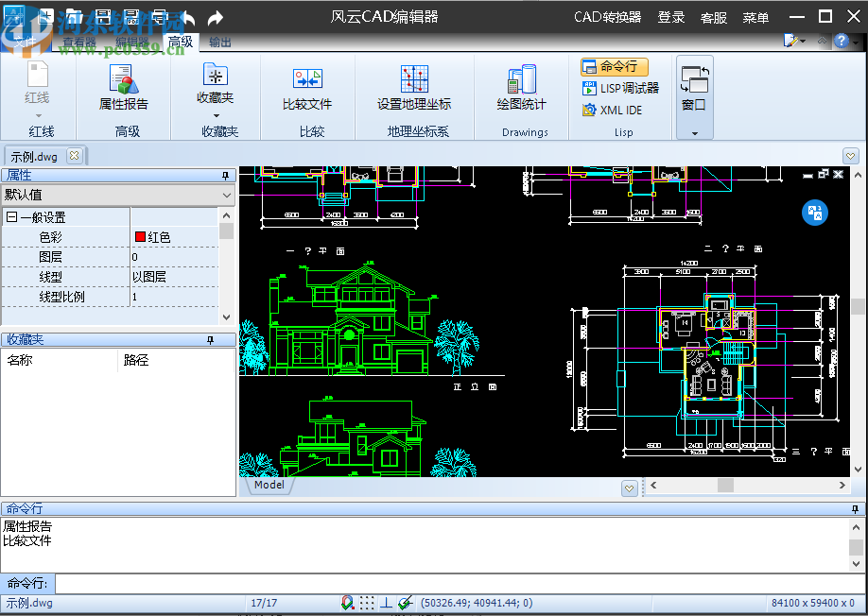Pin the 命令行 command line panel

856,508
